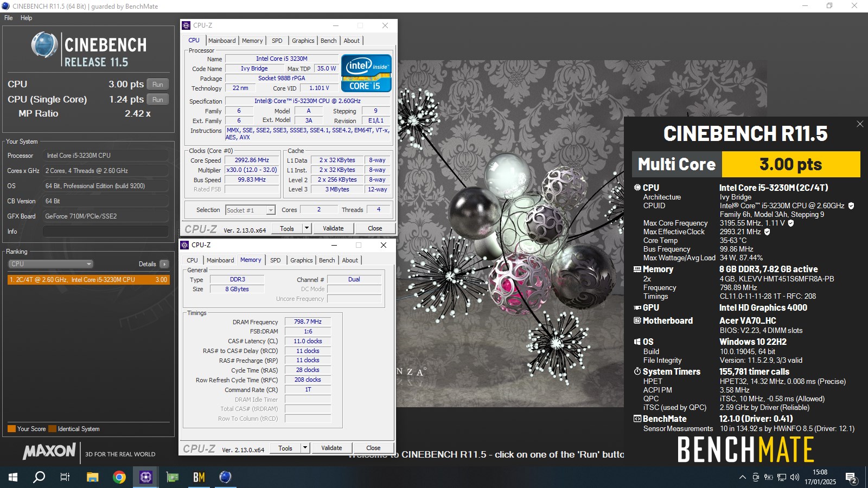Switch to Memory tab in upper CPU-Z
This screenshot has width=868, height=488.
252,41
